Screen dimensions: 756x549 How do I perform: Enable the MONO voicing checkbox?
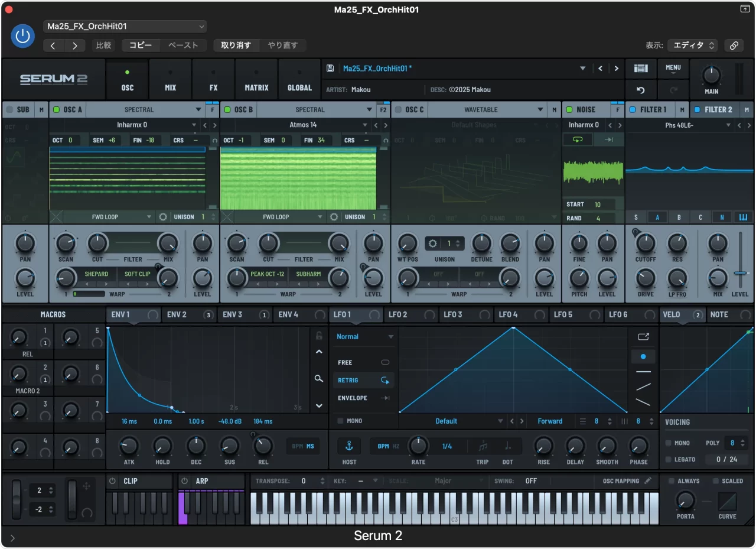[x=668, y=443]
